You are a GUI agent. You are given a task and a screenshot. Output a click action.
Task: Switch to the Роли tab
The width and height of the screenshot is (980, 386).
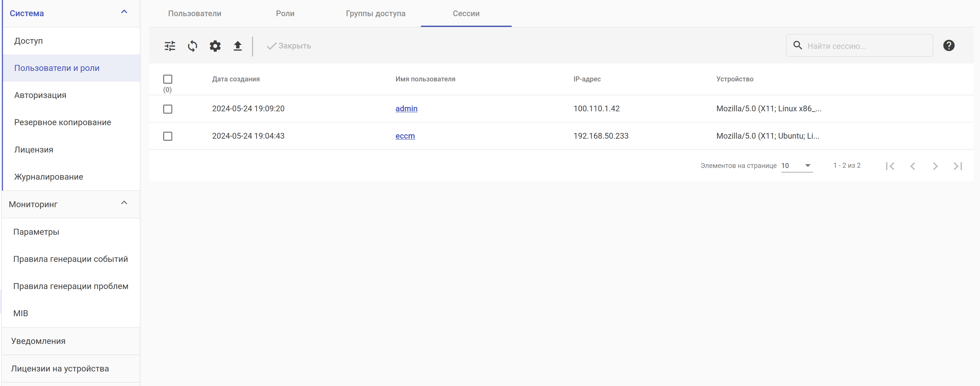tap(285, 13)
